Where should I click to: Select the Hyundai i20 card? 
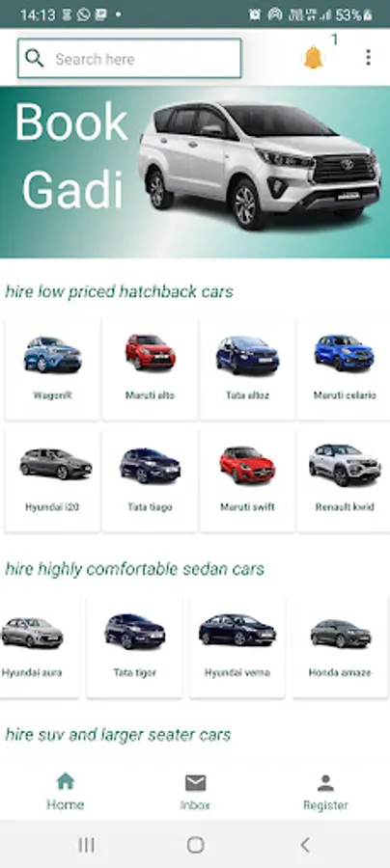click(x=53, y=480)
